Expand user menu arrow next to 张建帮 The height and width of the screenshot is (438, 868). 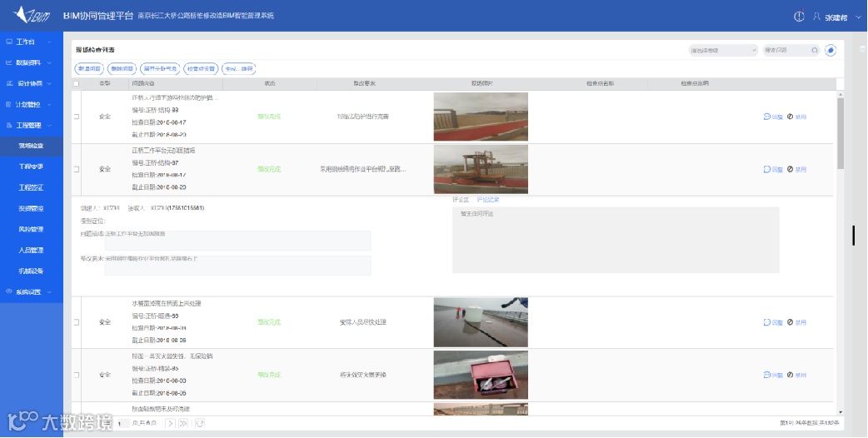point(859,17)
